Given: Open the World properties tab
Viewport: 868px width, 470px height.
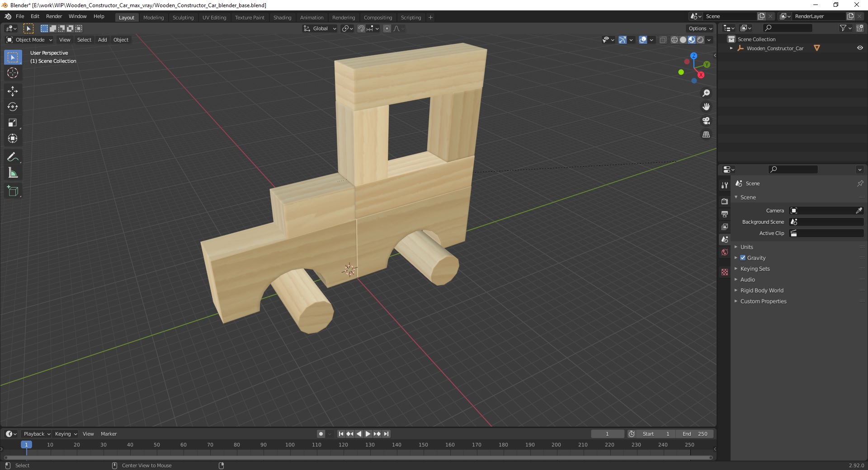Looking at the screenshot, I should [725, 252].
